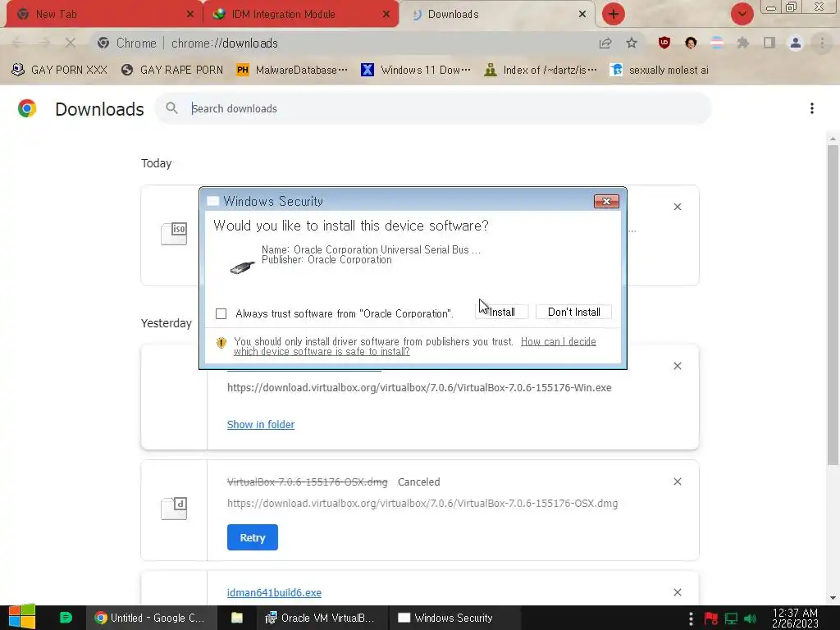840x630 pixels.
Task: Click the red flag tray icon
Action: pyautogui.click(x=711, y=619)
